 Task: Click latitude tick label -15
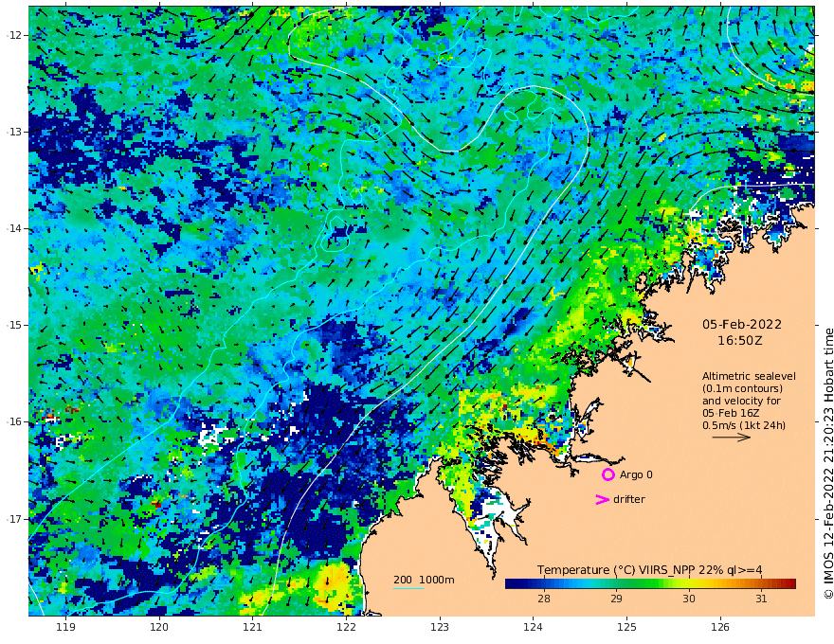pos(14,325)
